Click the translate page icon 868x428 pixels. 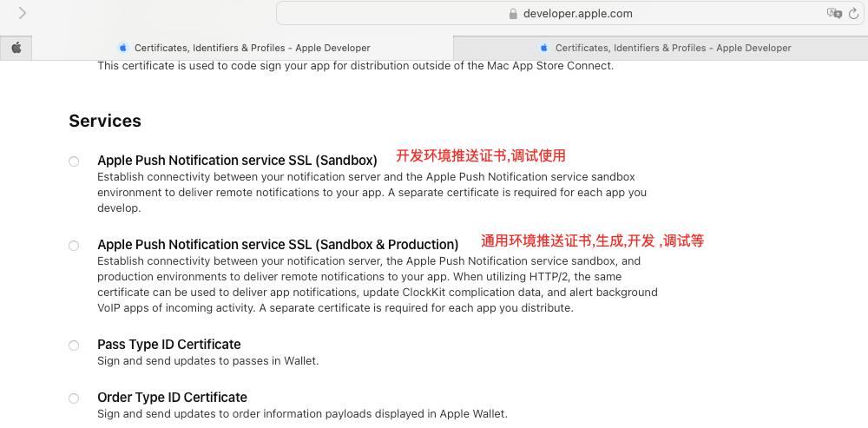tap(834, 13)
